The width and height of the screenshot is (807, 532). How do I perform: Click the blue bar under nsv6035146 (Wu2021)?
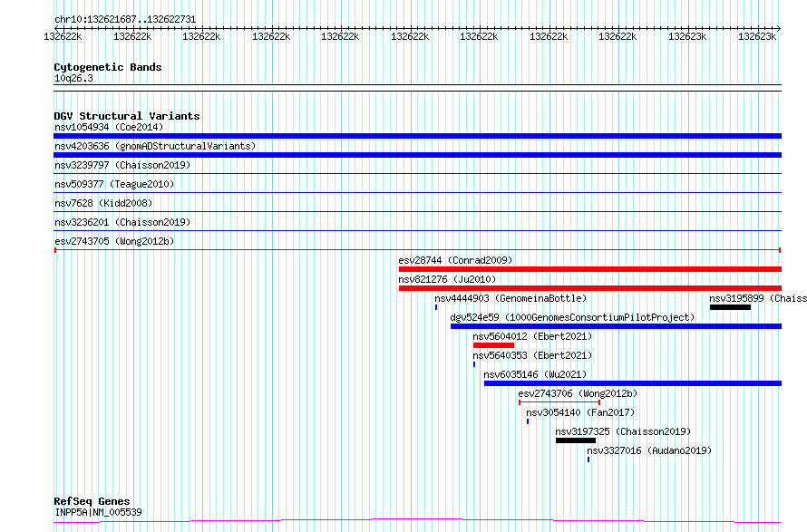click(x=633, y=383)
